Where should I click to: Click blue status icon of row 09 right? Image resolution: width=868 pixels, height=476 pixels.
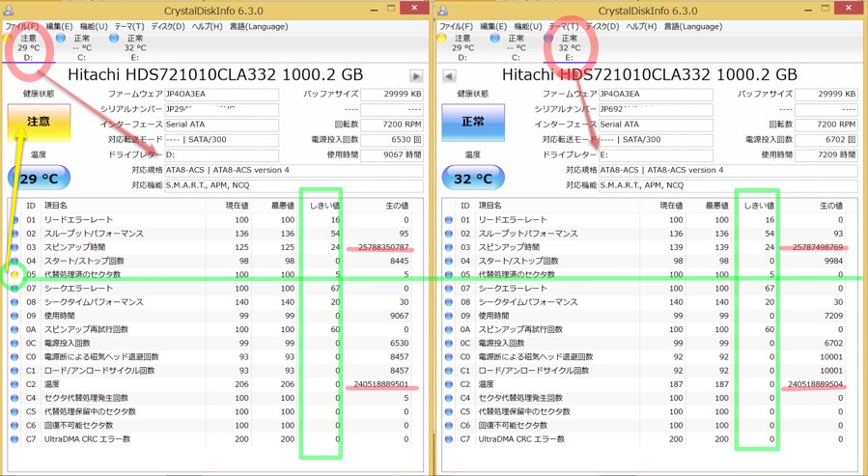(449, 316)
